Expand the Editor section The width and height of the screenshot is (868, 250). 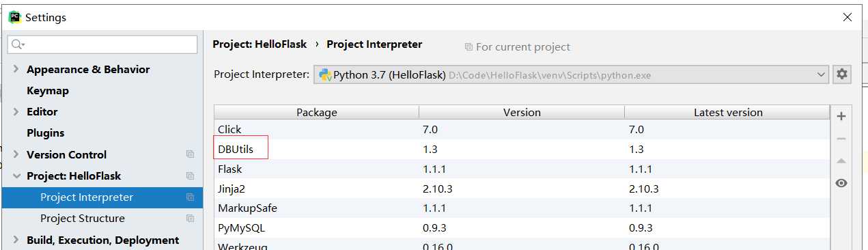click(x=16, y=112)
